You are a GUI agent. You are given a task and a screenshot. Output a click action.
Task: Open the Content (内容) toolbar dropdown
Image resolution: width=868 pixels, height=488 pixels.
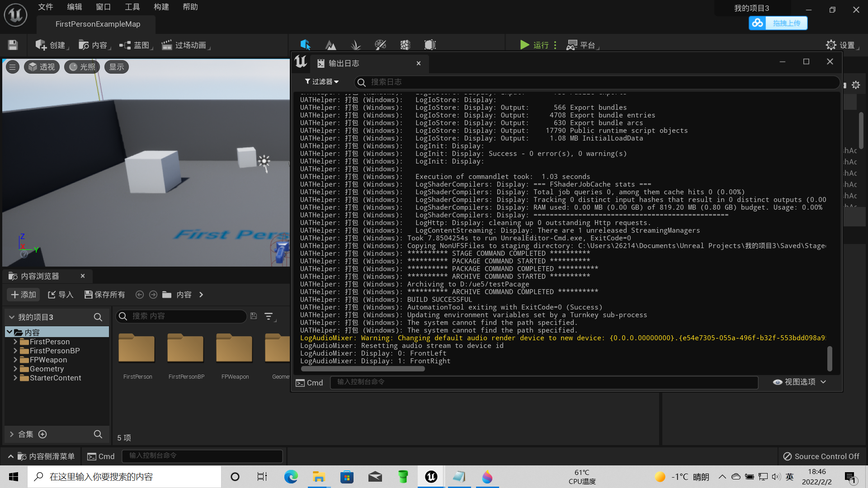coord(94,45)
